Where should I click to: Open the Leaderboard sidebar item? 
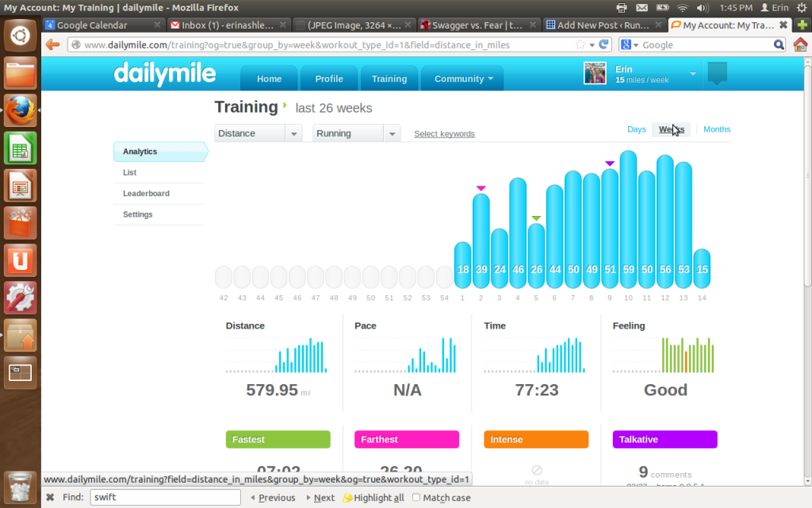coord(159,194)
